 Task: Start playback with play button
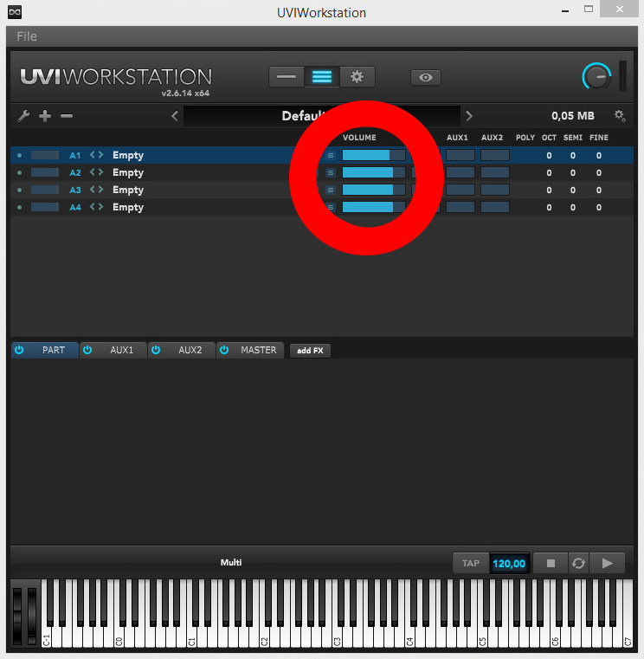pyautogui.click(x=607, y=563)
